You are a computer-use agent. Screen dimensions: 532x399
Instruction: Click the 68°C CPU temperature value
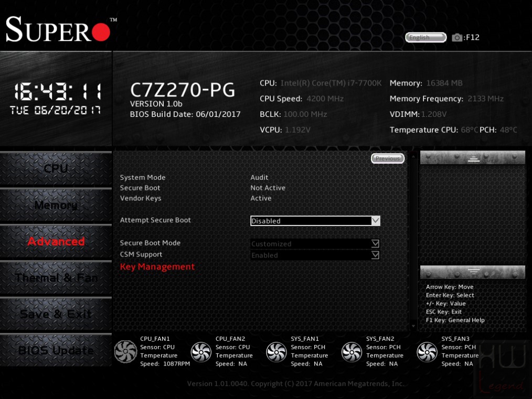click(469, 130)
